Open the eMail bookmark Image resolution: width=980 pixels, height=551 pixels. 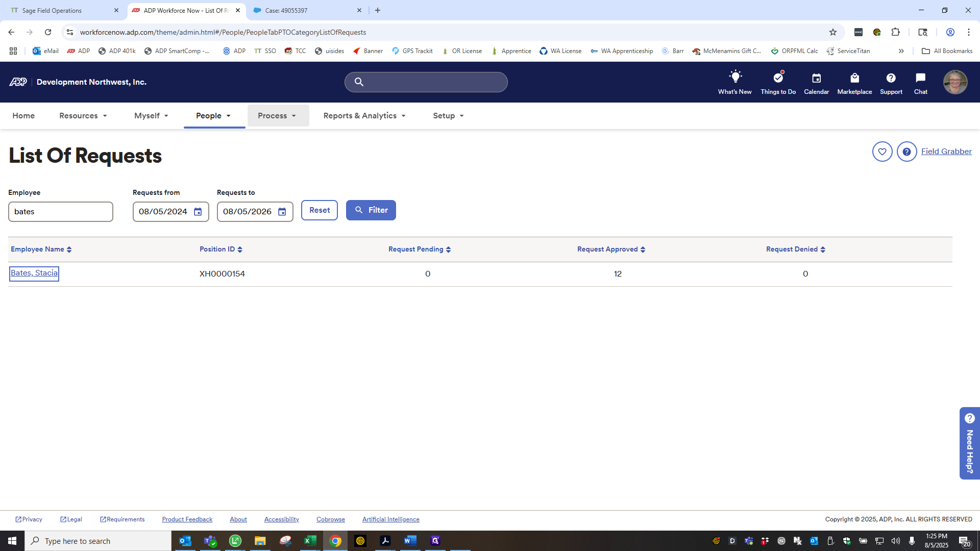click(45, 51)
